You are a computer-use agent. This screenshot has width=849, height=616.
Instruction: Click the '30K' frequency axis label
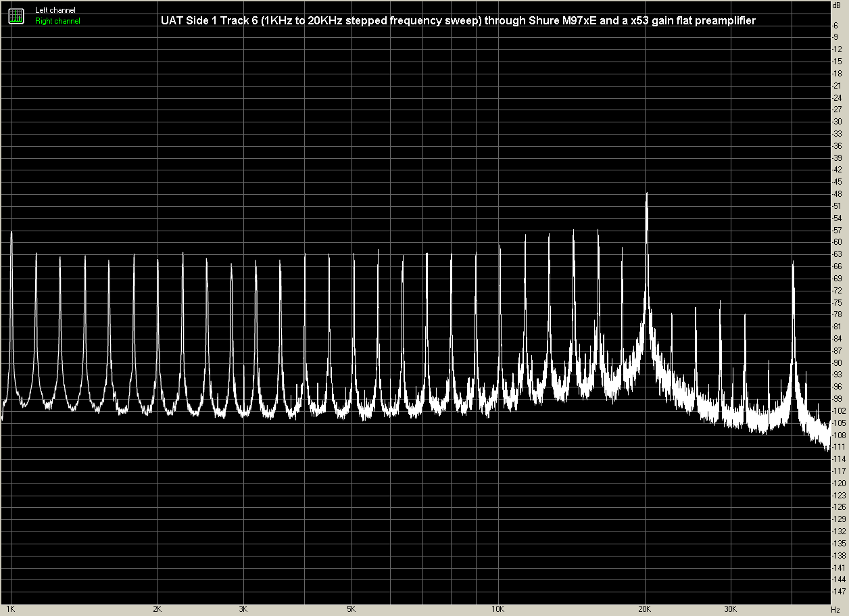click(730, 610)
